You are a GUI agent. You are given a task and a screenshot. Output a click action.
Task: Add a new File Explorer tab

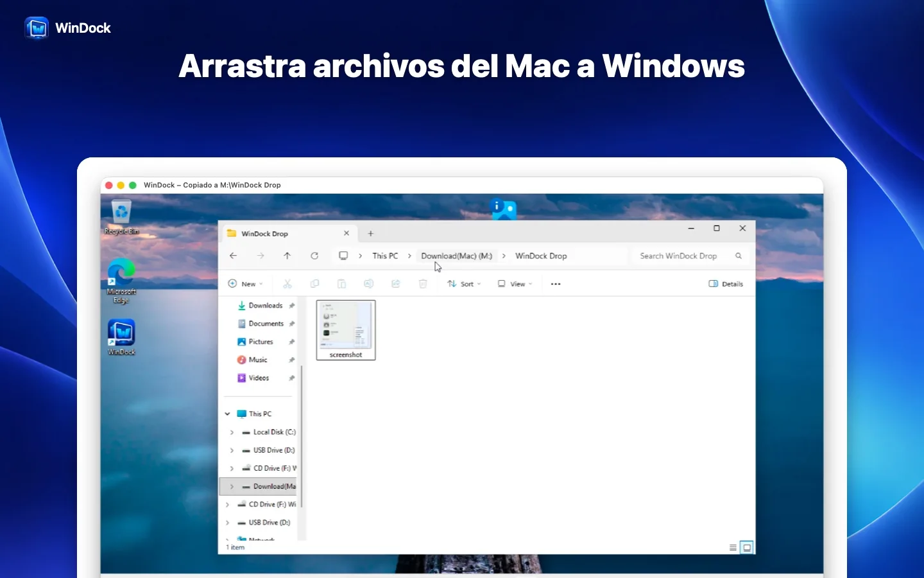coord(370,234)
